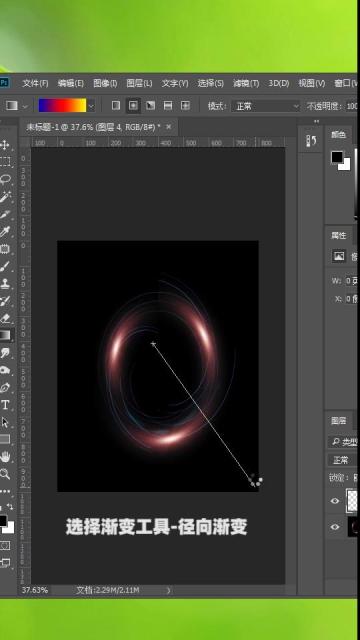The image size is (360, 640).
Task: Select the Rectangular Marquee tool
Action: pos(5,162)
